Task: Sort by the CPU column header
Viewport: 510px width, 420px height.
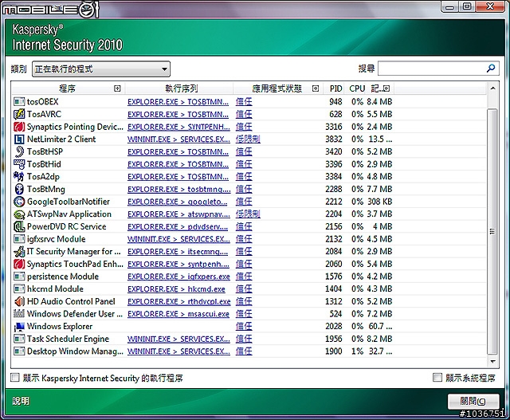Action: pos(357,88)
